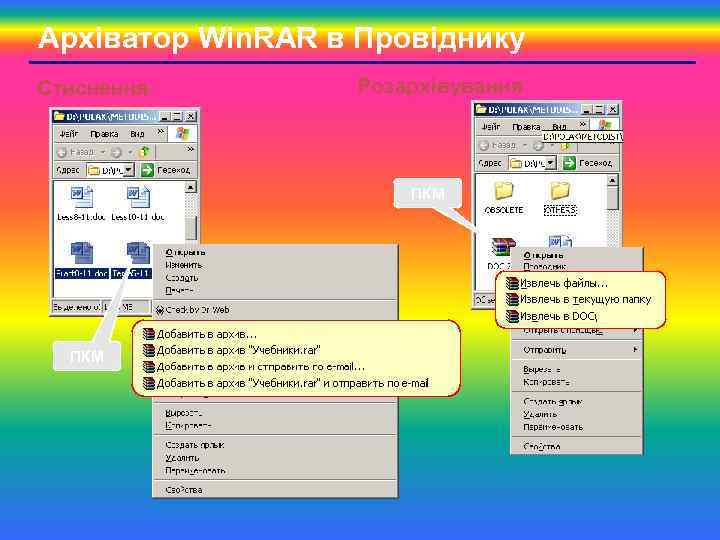Choose Открыть in left context menu
720x540 pixels.
click(x=275, y=253)
